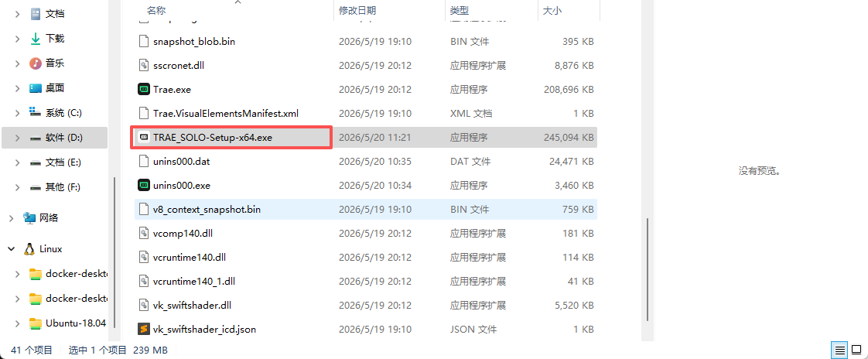Click size value 8,876 KB
This screenshot has width=868, height=359.
point(574,65)
